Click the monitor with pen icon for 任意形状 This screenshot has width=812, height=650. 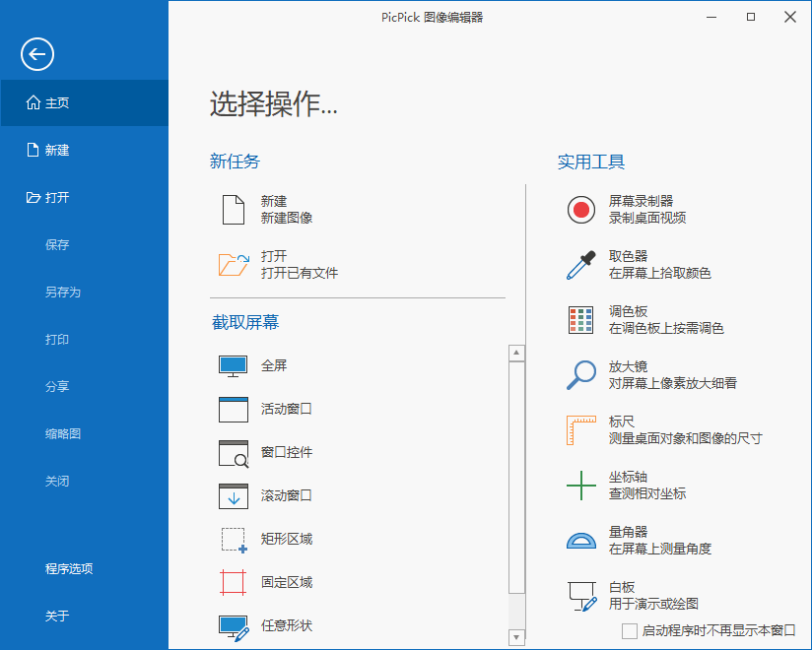coord(234,627)
